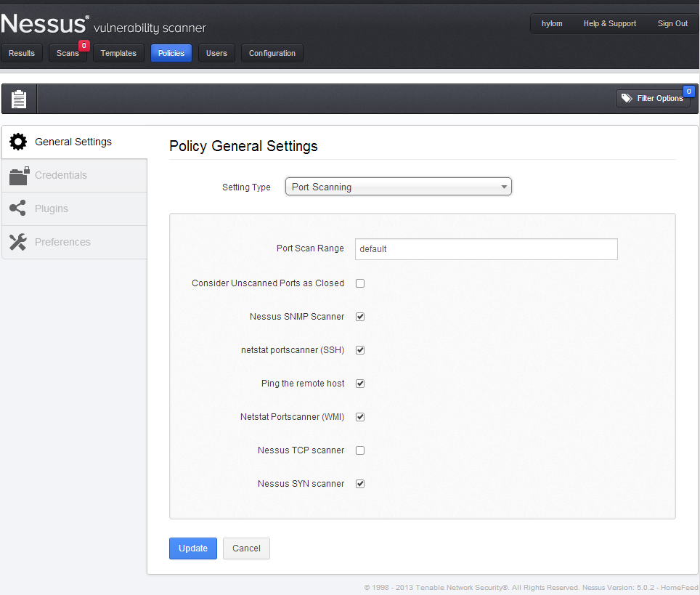Open the Help & Support menu
Image resolution: width=700 pixels, height=595 pixels.
[609, 24]
